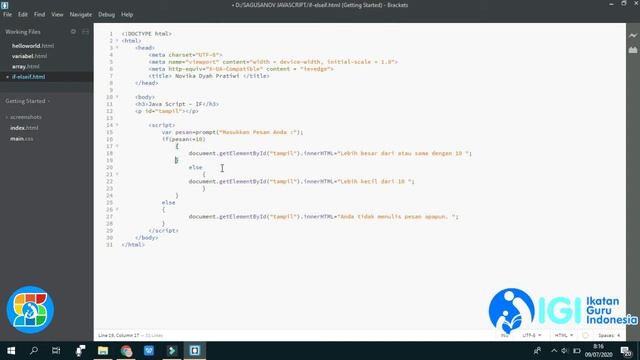The width and height of the screenshot is (640, 360).
Task: Click the h3 Java Script - IF heading line
Action: click(177, 104)
